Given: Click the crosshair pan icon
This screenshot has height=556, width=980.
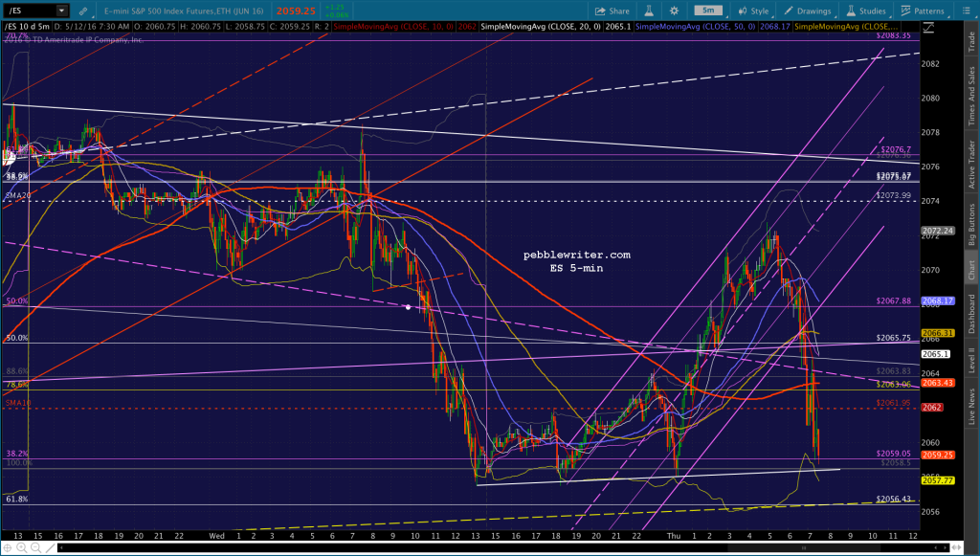Looking at the screenshot, I should (8, 548).
